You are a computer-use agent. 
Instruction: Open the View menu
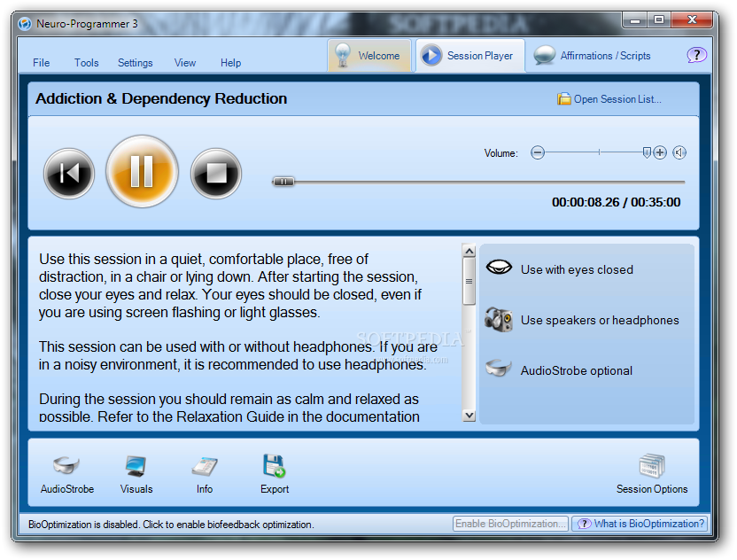(185, 63)
